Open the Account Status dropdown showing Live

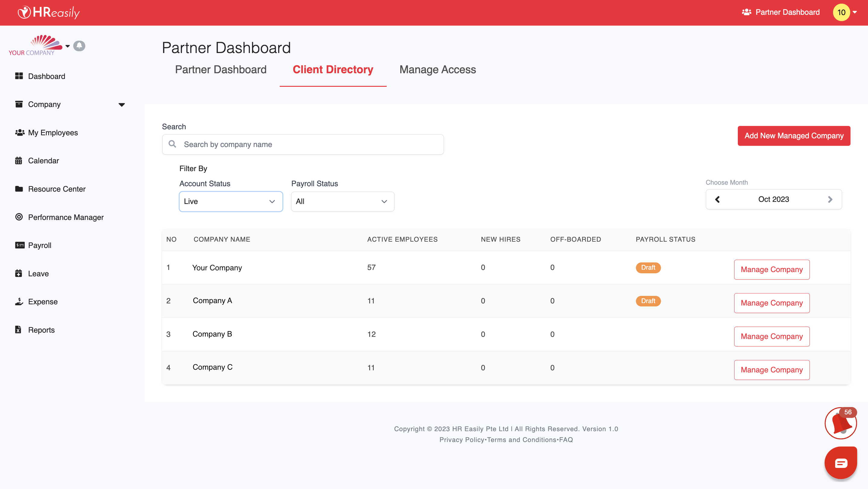pyautogui.click(x=231, y=201)
